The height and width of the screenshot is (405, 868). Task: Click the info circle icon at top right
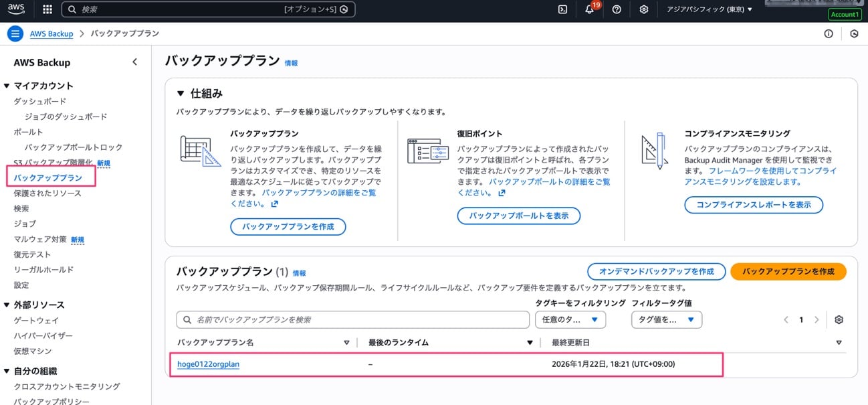pyautogui.click(x=829, y=33)
